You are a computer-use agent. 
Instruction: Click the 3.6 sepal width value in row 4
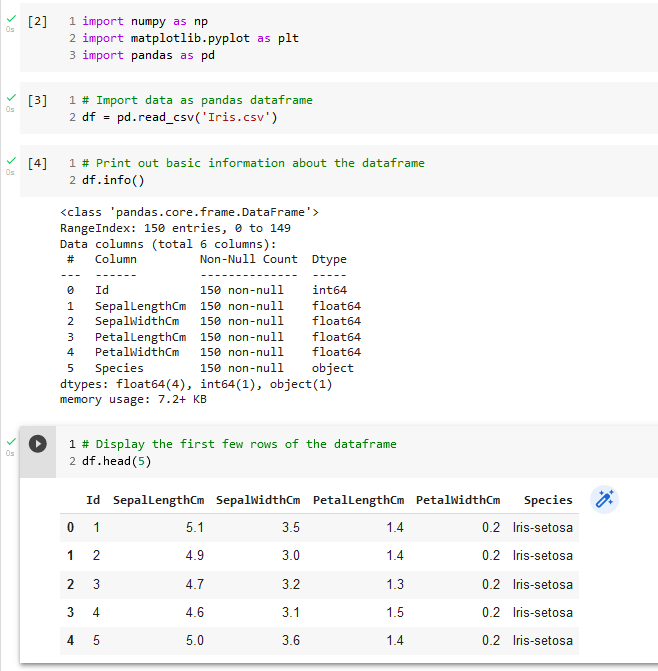point(291,641)
